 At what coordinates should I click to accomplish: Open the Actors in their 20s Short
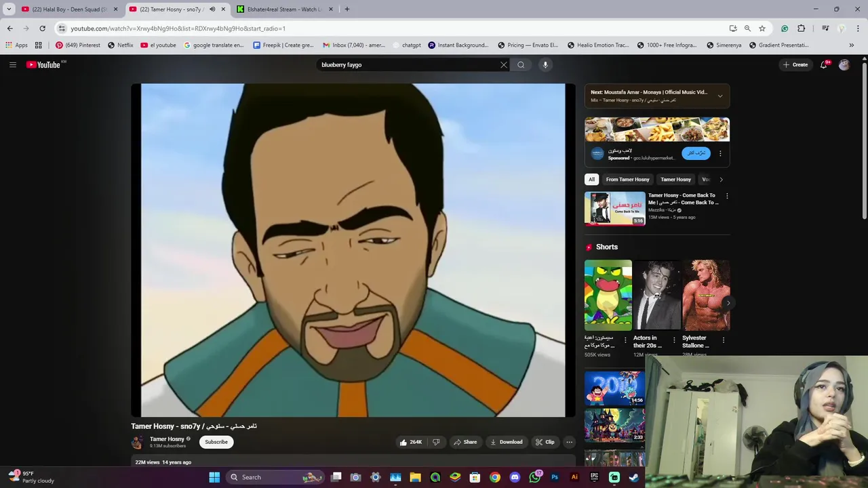click(657, 295)
